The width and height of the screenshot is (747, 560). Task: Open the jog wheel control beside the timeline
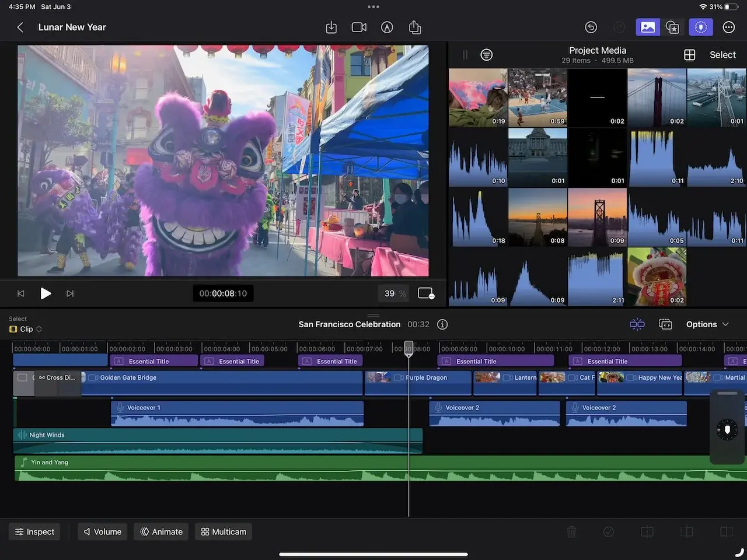(727, 430)
